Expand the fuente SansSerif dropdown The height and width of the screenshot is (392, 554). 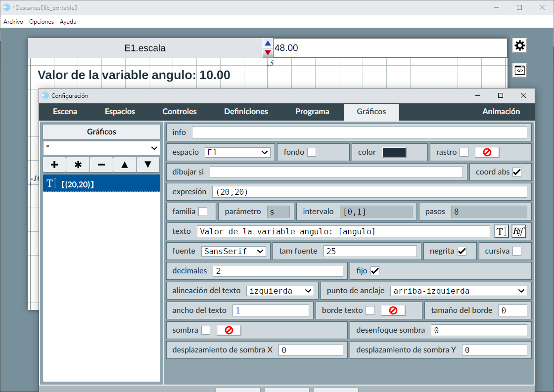[233, 251]
